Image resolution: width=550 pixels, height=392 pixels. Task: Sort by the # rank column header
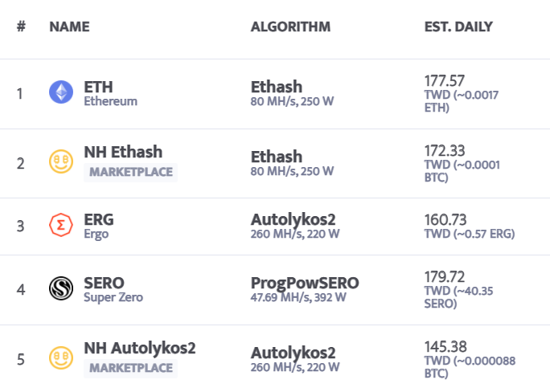point(21,27)
